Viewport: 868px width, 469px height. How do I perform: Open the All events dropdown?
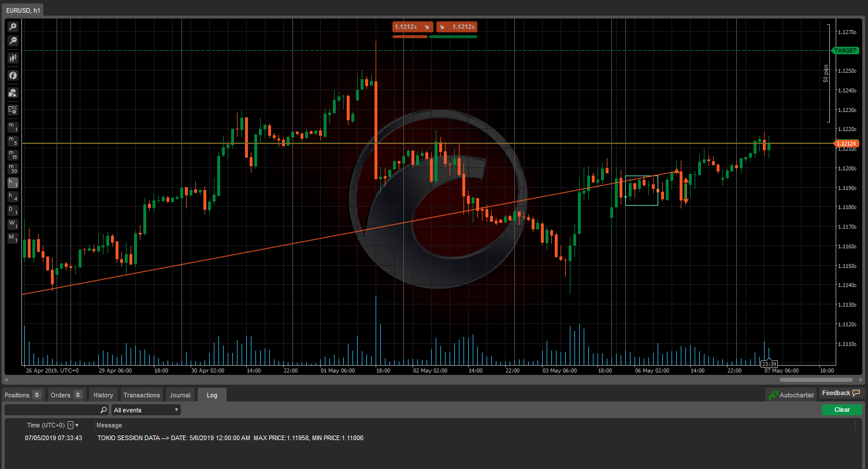(x=146, y=410)
